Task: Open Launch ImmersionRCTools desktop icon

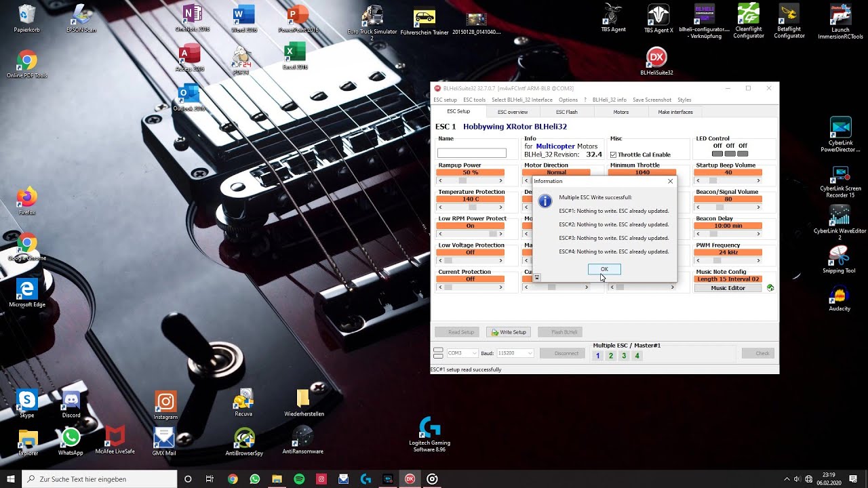Action: point(840,22)
